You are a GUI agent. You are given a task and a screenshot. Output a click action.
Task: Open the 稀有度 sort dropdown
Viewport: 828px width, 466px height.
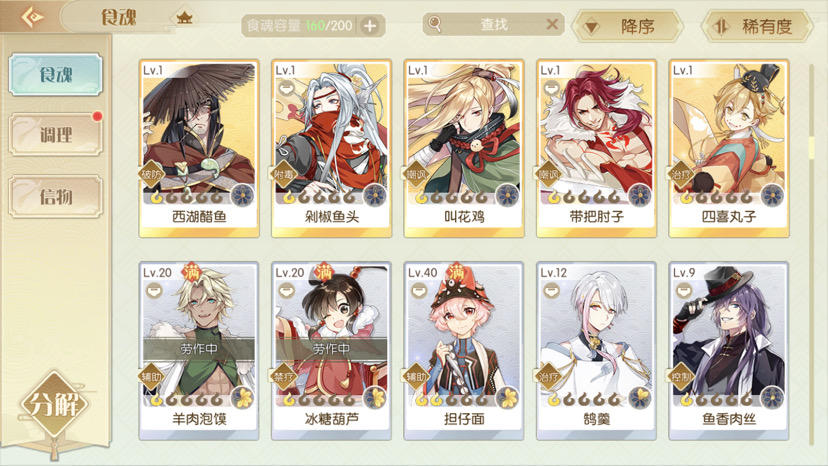click(757, 26)
